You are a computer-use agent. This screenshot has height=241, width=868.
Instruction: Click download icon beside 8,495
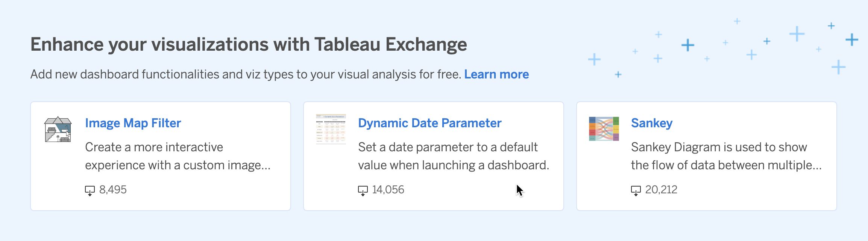tap(90, 191)
